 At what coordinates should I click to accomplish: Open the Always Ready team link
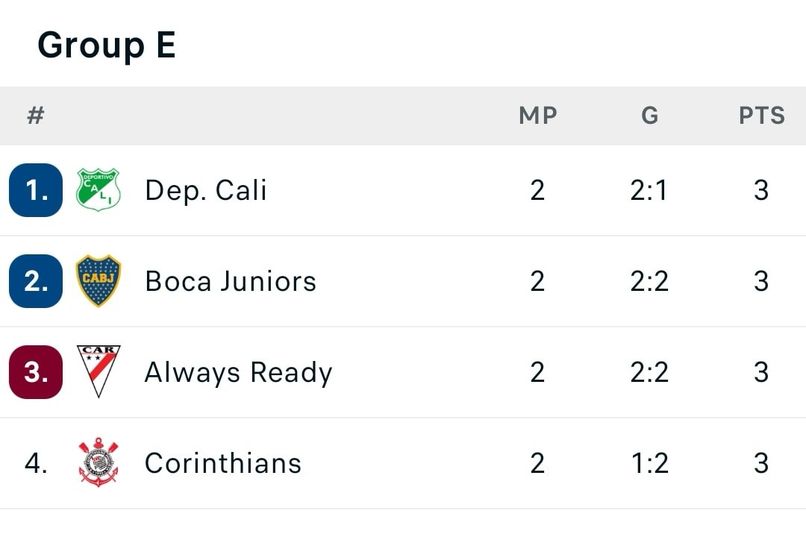(238, 372)
